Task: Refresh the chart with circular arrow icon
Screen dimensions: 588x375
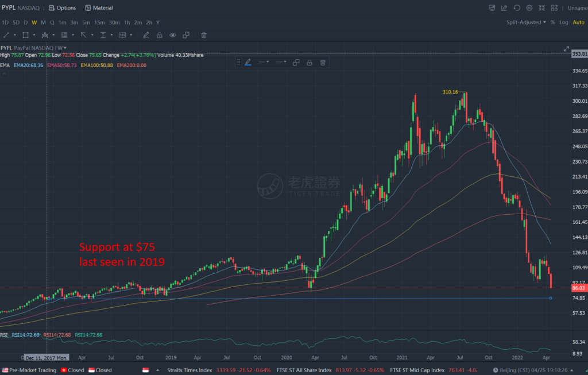Action: (517, 8)
